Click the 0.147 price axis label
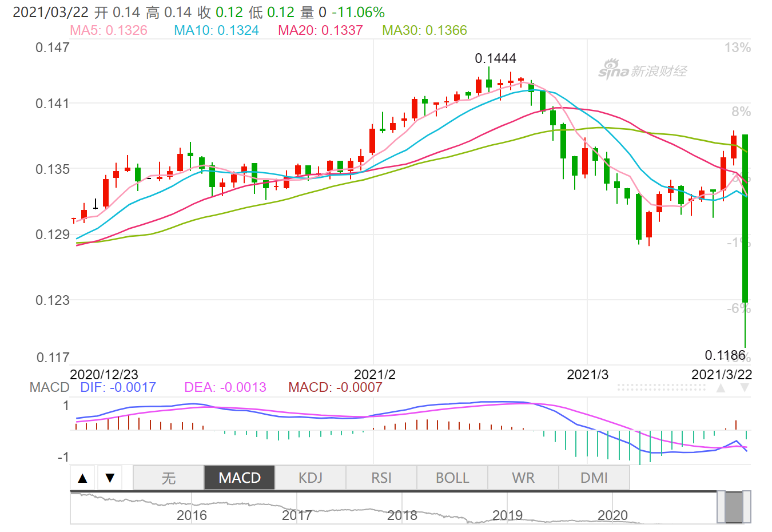772x532 pixels. click(53, 47)
